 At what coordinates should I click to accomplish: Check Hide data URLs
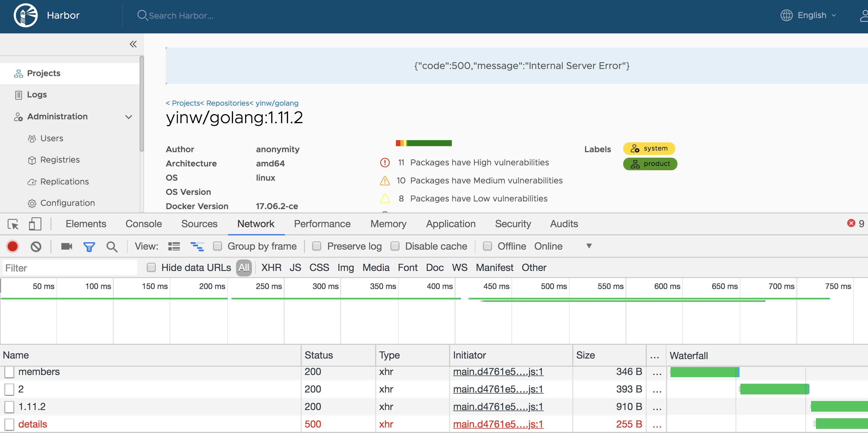pos(151,267)
